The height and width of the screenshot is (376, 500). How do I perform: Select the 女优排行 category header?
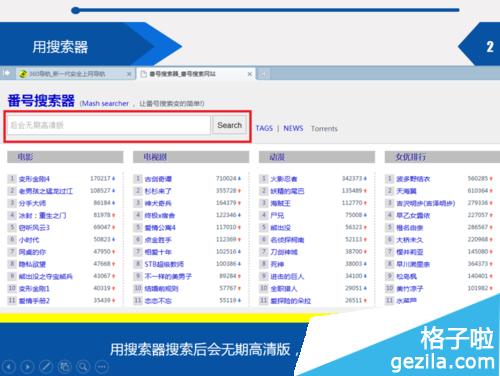(x=442, y=157)
